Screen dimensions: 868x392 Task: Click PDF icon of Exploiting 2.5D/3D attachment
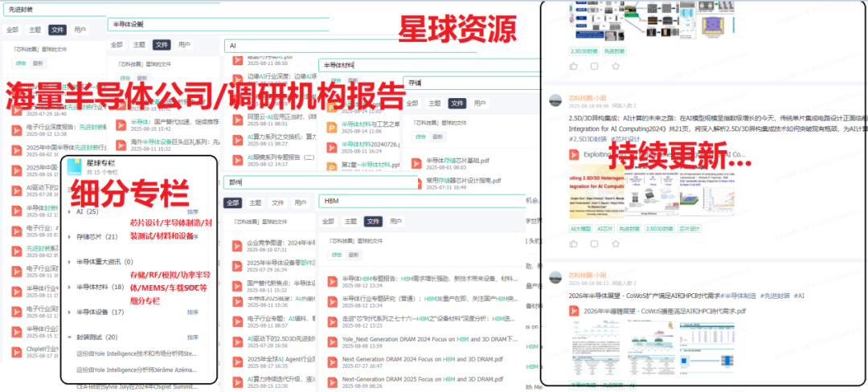coord(574,155)
